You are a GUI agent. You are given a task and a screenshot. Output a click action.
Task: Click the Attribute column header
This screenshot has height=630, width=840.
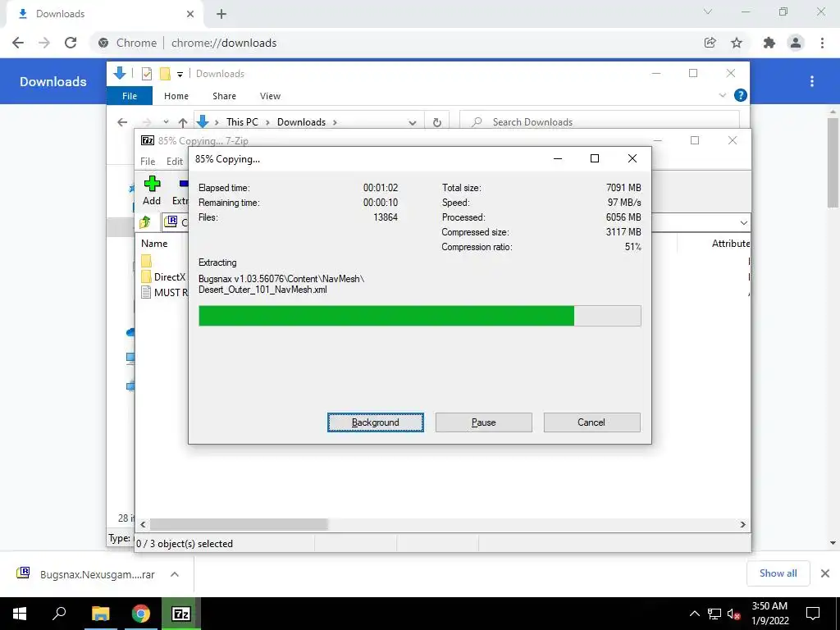pos(730,243)
